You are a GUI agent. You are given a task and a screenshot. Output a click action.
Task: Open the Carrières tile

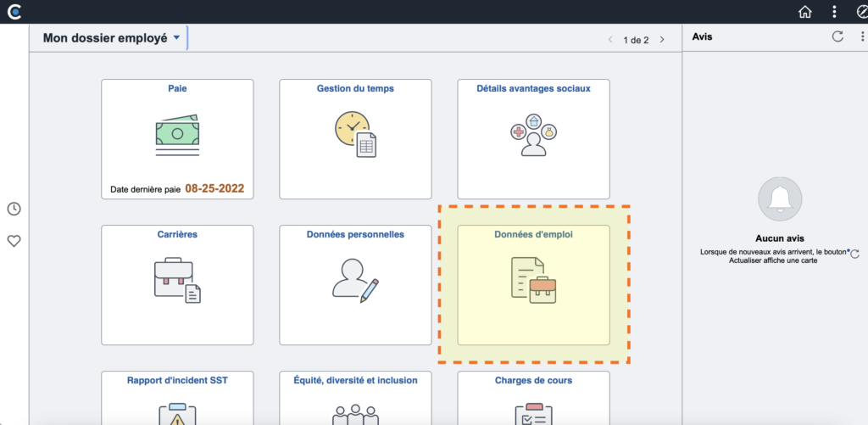(x=177, y=285)
